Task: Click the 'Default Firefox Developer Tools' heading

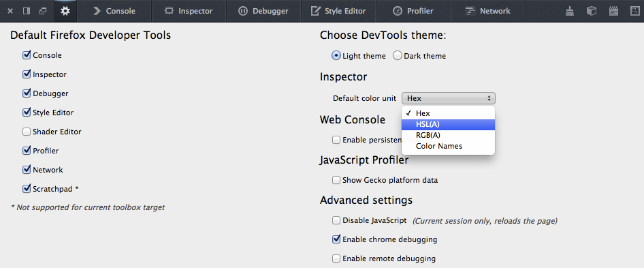Action: 91,35
